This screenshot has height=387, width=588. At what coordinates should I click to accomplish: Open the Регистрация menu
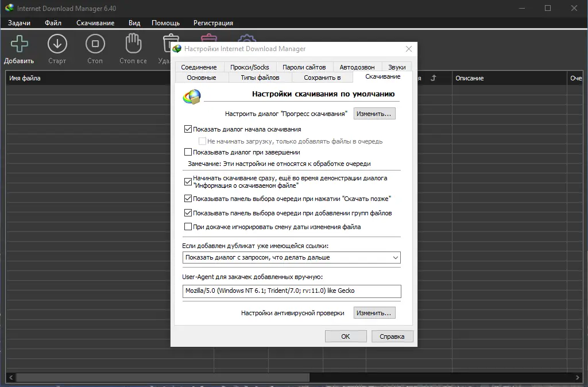[x=213, y=23]
